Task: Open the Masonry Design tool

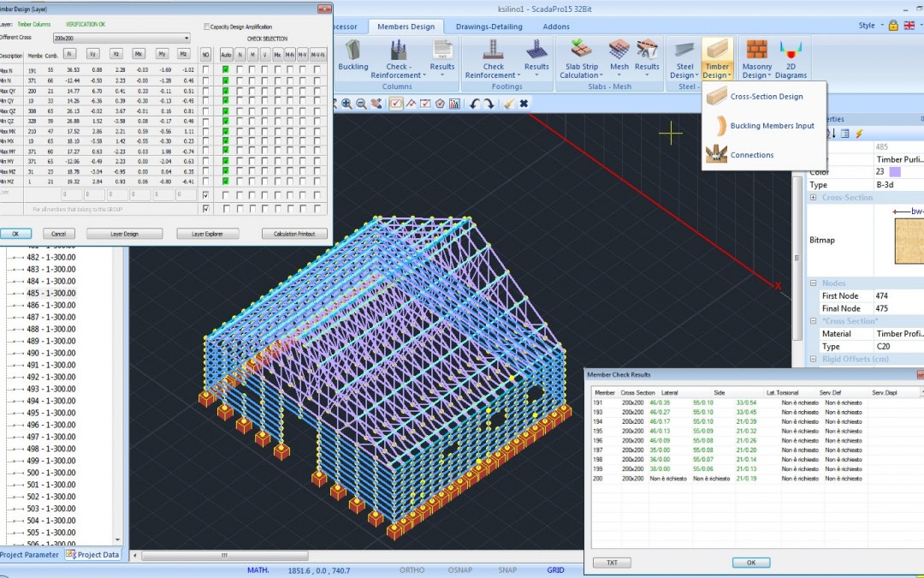Action: [756, 54]
